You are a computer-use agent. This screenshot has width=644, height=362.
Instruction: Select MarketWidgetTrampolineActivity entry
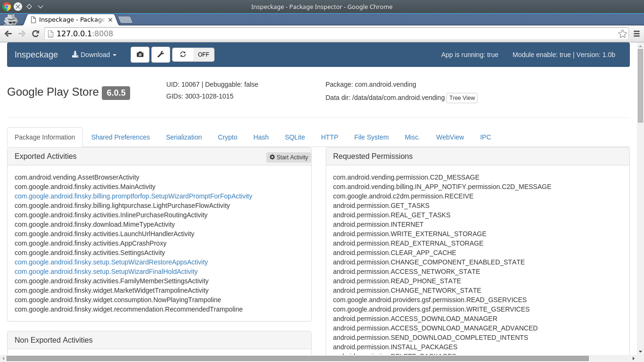coord(112,290)
